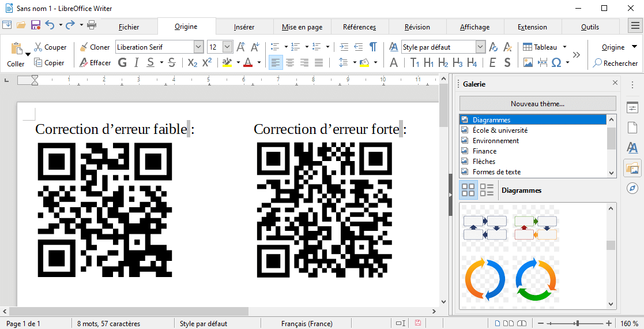
Task: Click the Undo arrow icon
Action: 50,25
